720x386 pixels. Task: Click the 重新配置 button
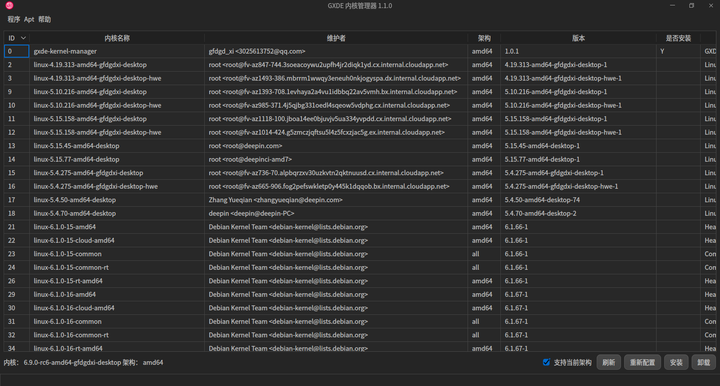pyautogui.click(x=642, y=363)
